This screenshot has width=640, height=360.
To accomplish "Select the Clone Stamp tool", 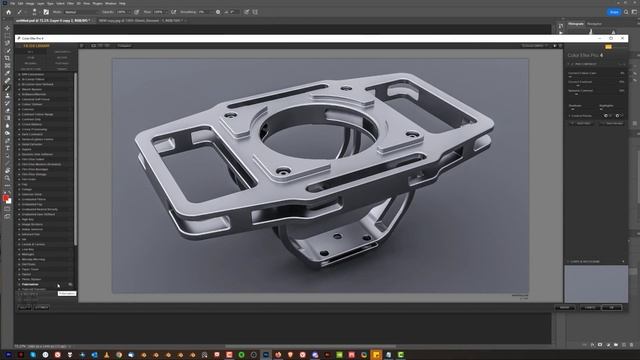I will [x=7, y=96].
